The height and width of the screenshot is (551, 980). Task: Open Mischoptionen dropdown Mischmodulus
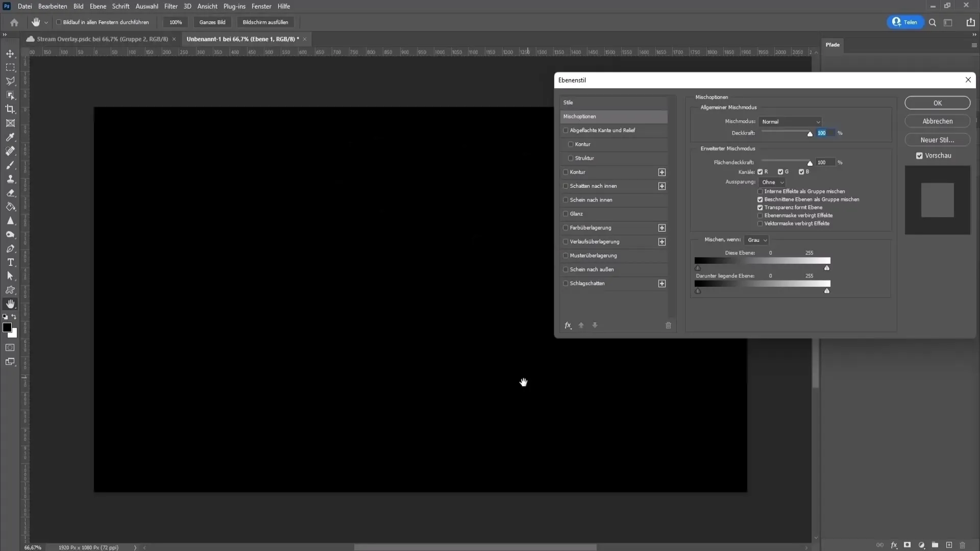click(x=791, y=121)
